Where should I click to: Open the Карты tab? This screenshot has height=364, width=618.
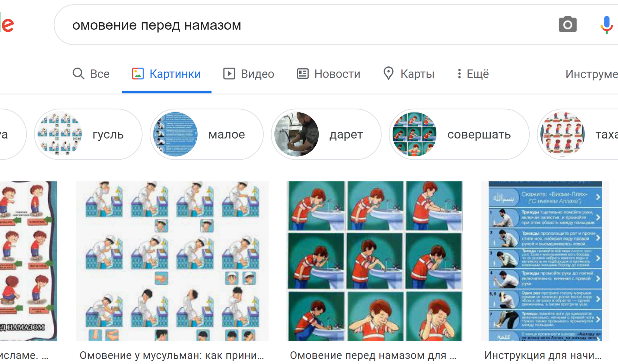tap(409, 74)
